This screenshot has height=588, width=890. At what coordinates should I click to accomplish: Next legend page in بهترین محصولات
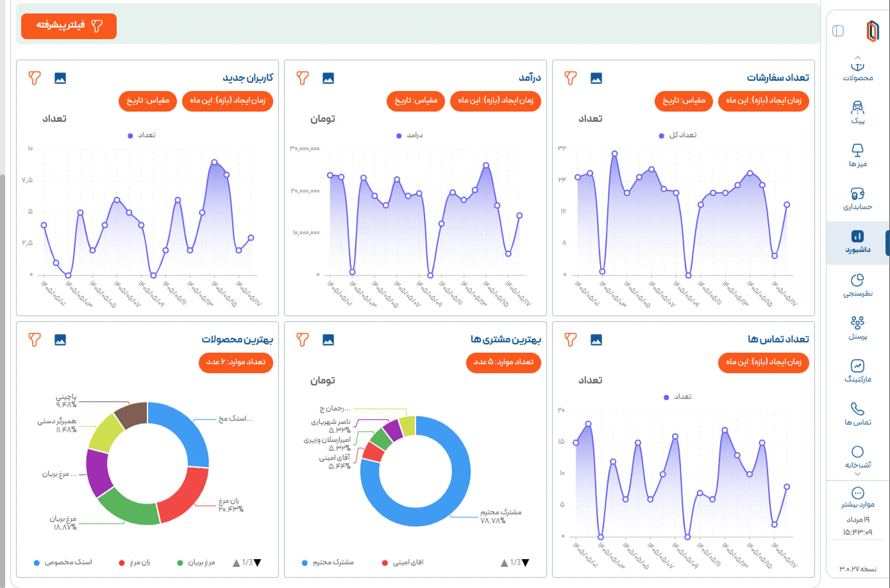click(258, 563)
